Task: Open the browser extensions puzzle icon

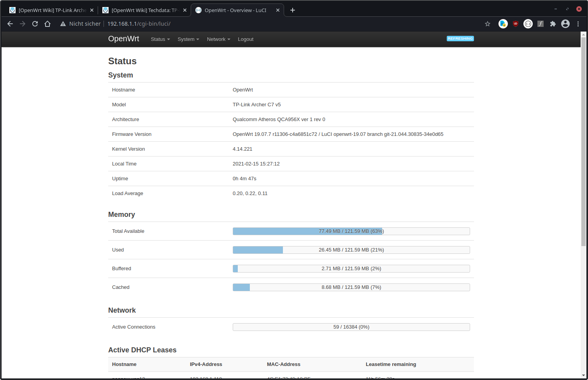Action: click(x=553, y=24)
